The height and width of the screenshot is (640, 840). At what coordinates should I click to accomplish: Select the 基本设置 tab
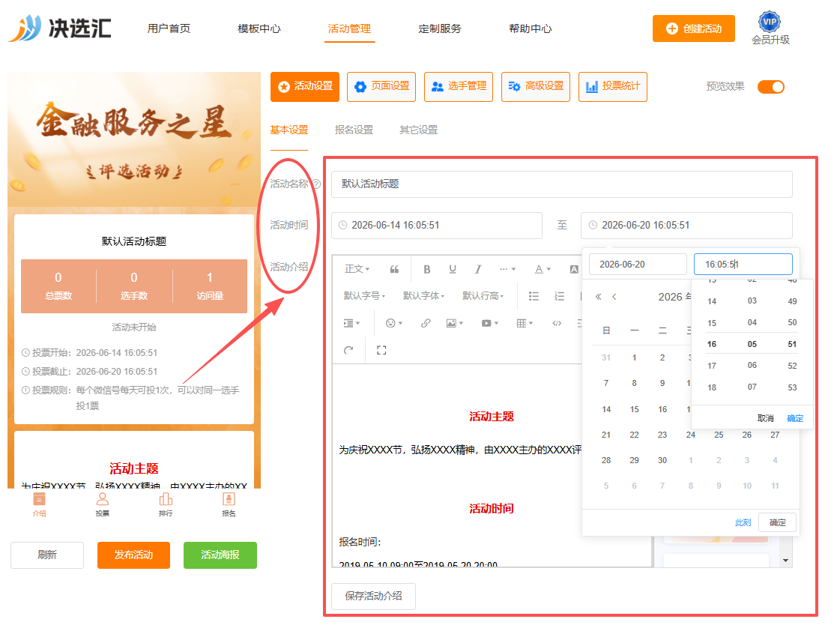289,130
